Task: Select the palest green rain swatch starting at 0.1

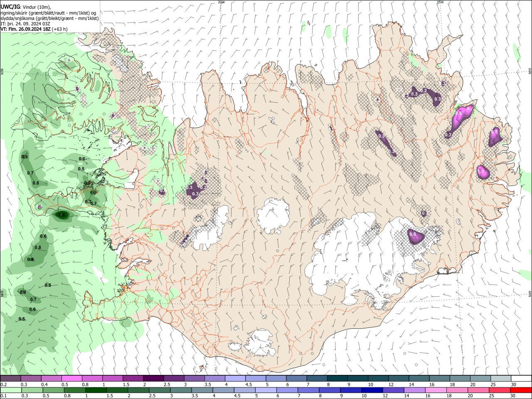Action: 10,390
